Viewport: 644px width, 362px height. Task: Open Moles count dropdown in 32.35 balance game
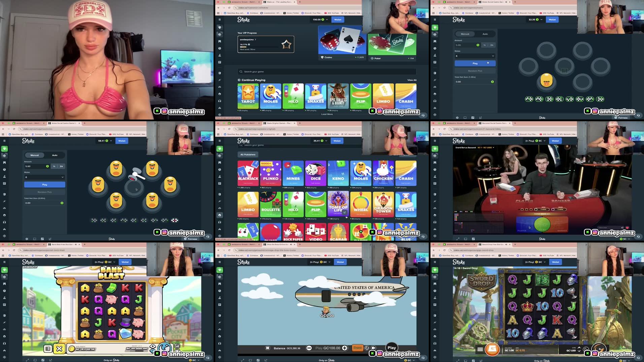[x=475, y=56]
